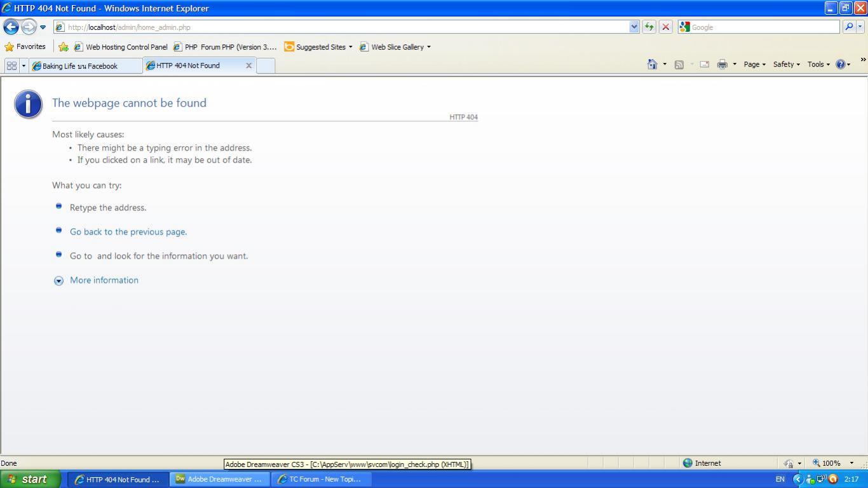868x488 pixels.
Task: Click the Internet security zone indicator
Action: point(702,463)
